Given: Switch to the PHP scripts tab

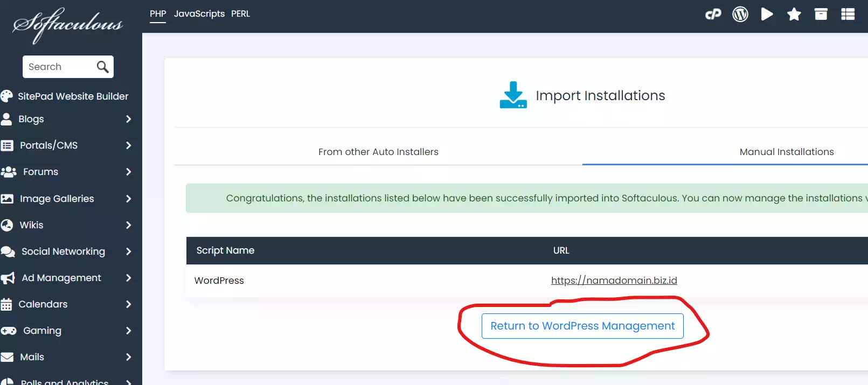Looking at the screenshot, I should pyautogui.click(x=158, y=14).
